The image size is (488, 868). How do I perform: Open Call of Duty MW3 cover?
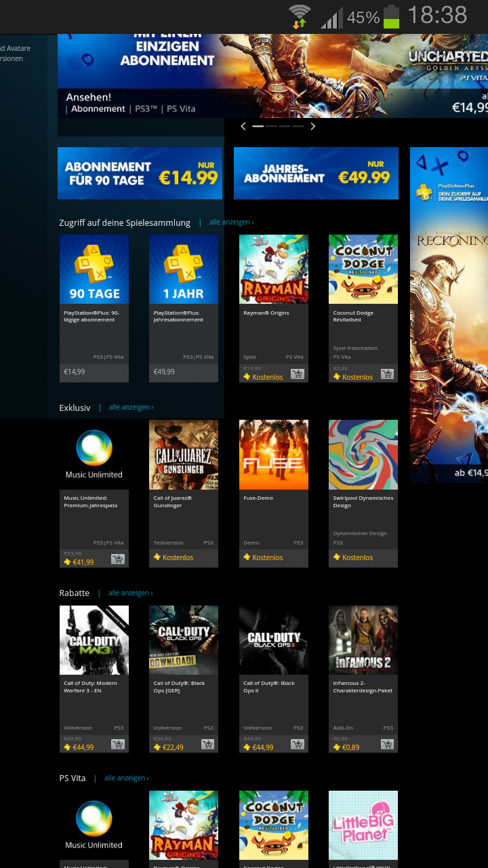pos(94,640)
